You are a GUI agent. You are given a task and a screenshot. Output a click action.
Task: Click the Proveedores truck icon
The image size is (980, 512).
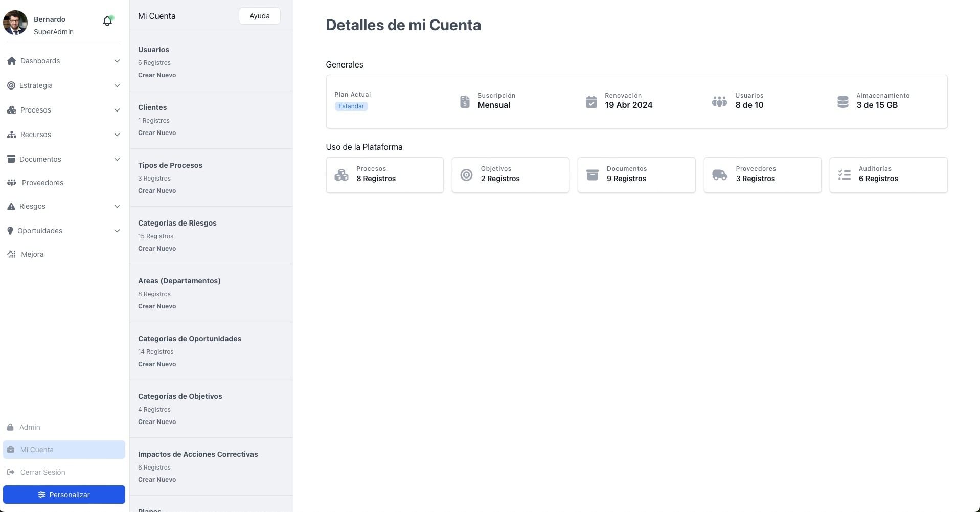coord(720,175)
